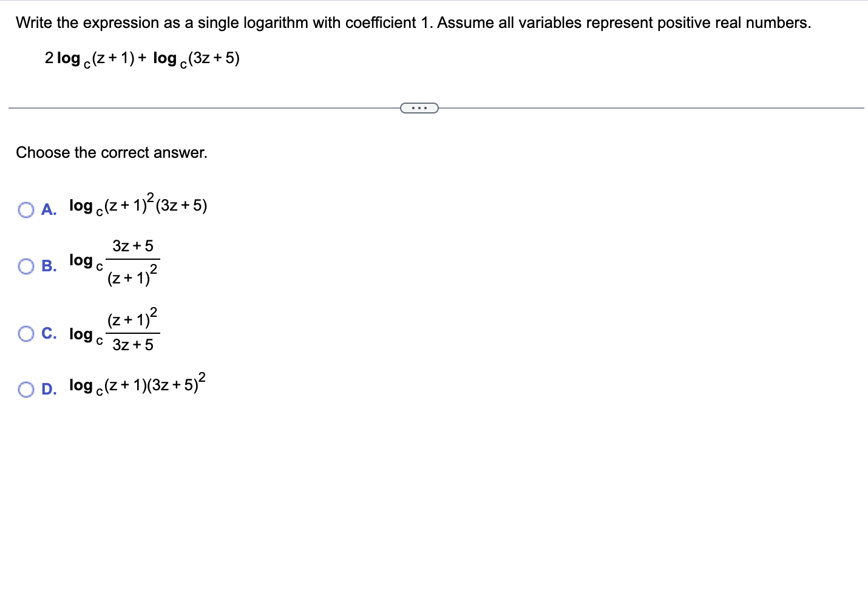Click the option B label text
The image size is (868, 593).
48,266
